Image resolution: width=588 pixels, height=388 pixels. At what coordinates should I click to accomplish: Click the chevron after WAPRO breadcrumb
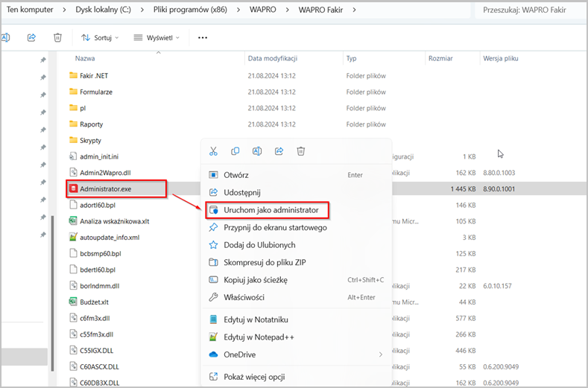pyautogui.click(x=287, y=10)
